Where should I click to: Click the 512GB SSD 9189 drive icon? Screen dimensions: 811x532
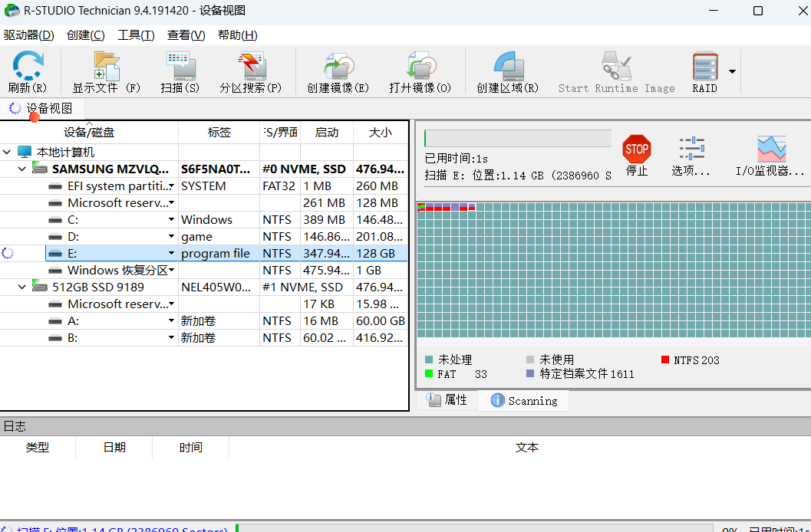point(40,286)
